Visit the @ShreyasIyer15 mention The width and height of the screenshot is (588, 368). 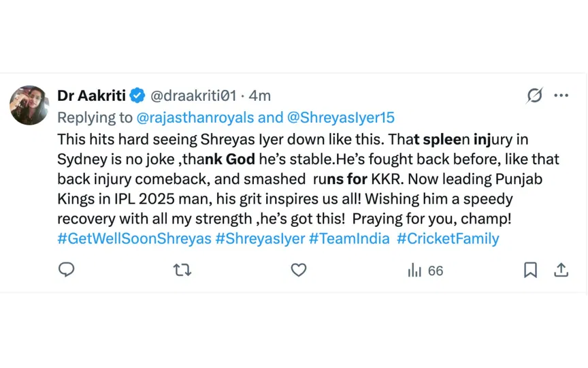341,117
